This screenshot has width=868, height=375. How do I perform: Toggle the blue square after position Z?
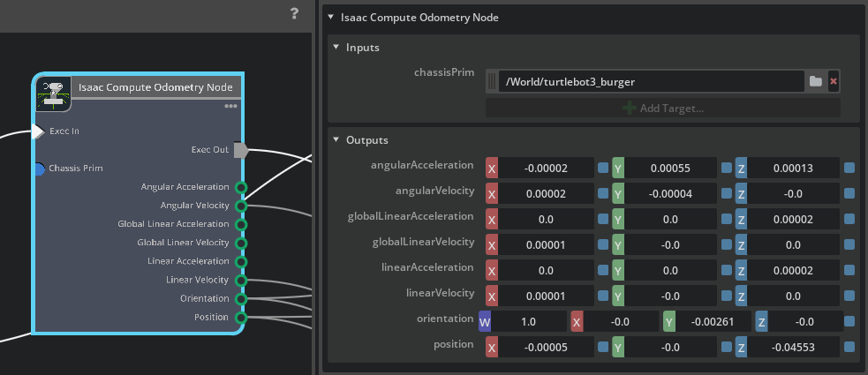[849, 347]
